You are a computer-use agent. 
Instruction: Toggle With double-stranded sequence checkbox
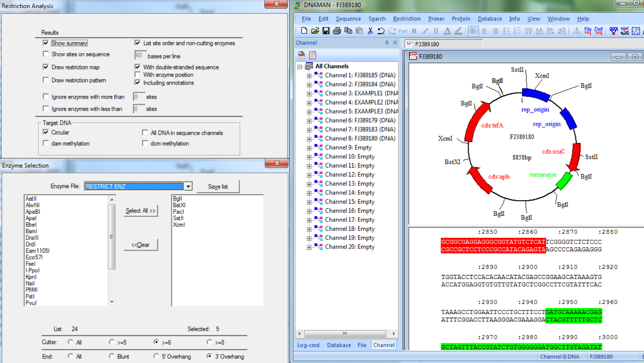pyautogui.click(x=137, y=67)
